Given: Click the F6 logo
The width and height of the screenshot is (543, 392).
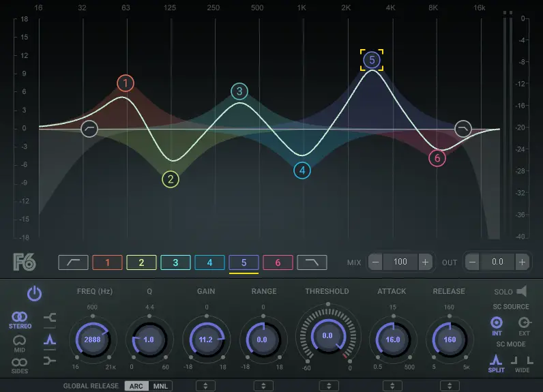Looking at the screenshot, I should [x=25, y=262].
